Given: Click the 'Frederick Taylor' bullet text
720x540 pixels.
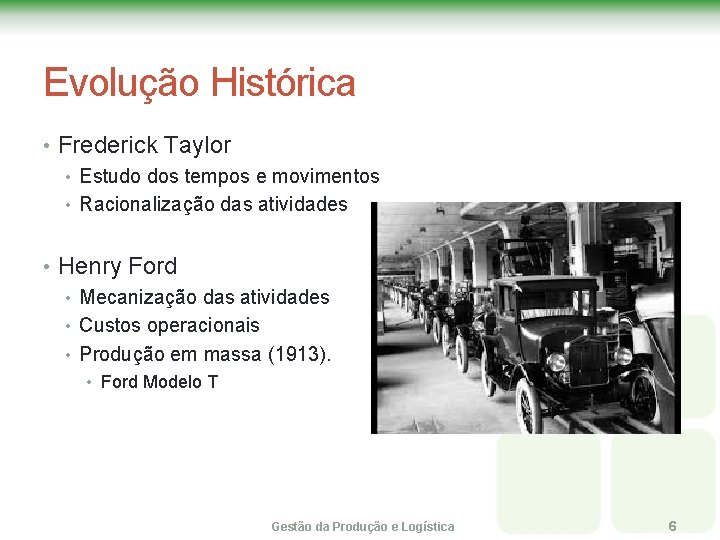Looking at the screenshot, I should (145, 146).
